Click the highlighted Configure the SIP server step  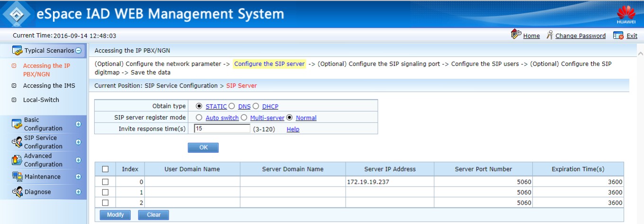coord(269,64)
